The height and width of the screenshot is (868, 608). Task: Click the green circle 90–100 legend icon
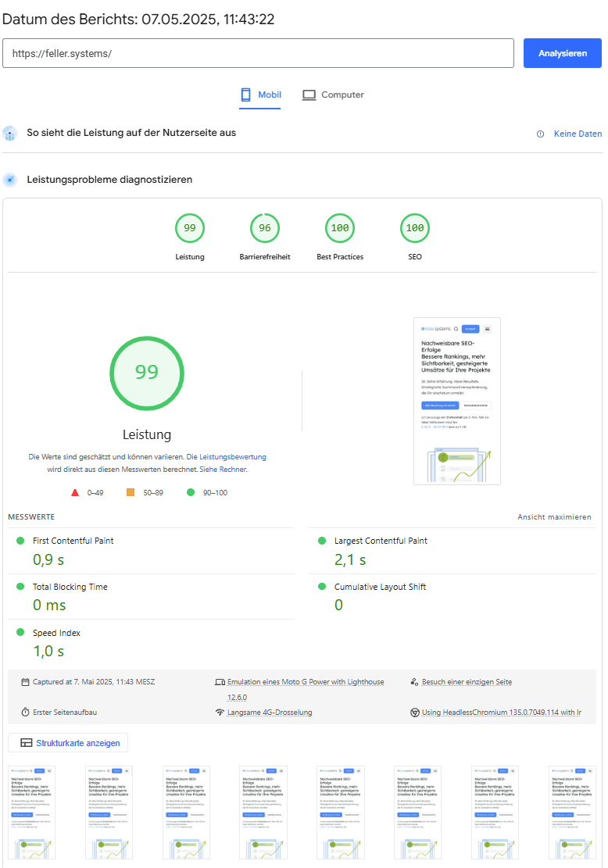coord(191,492)
